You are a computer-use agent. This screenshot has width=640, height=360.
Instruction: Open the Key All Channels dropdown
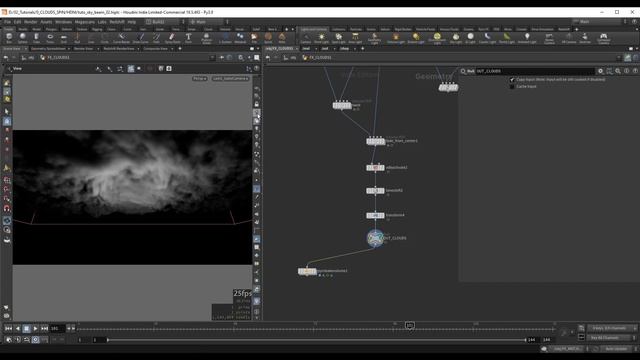(611, 338)
